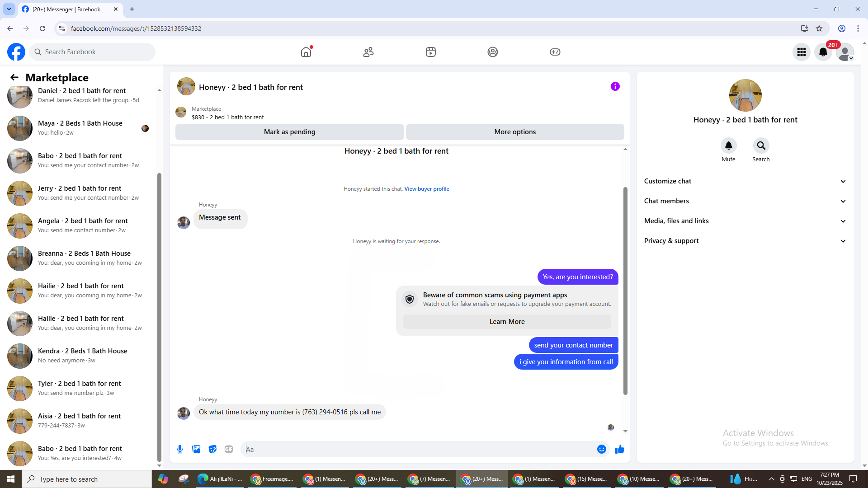
Task: Expand Media, files and links section
Action: [745, 221]
